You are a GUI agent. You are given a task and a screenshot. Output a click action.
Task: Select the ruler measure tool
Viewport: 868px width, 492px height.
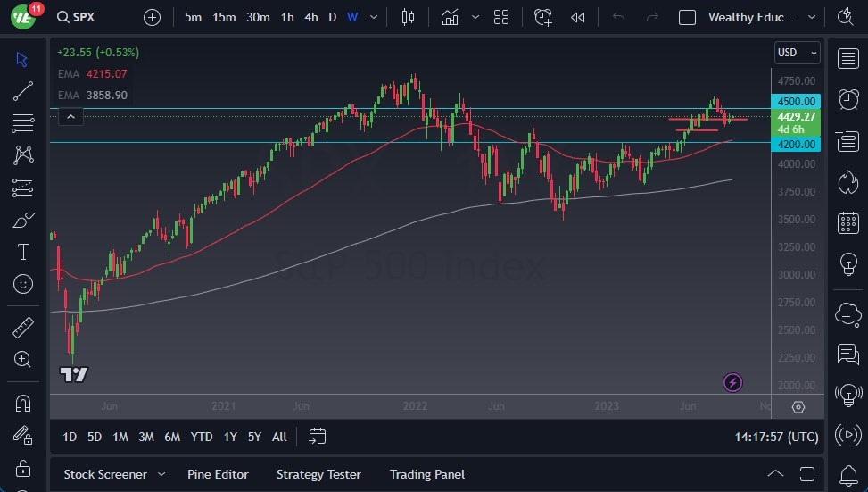pos(23,328)
